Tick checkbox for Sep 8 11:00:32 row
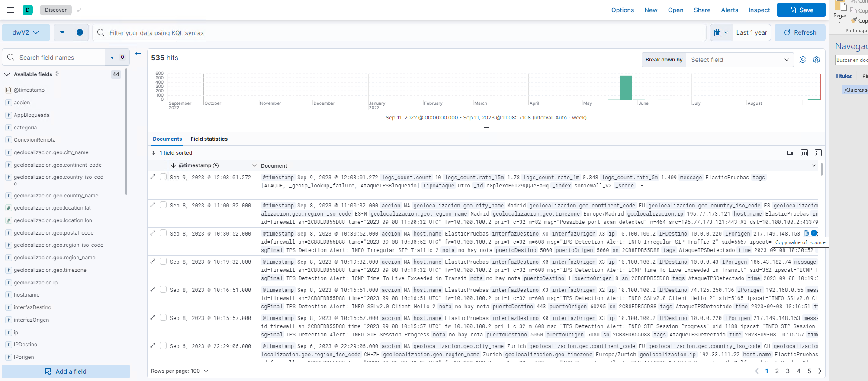The width and height of the screenshot is (868, 381). [163, 205]
